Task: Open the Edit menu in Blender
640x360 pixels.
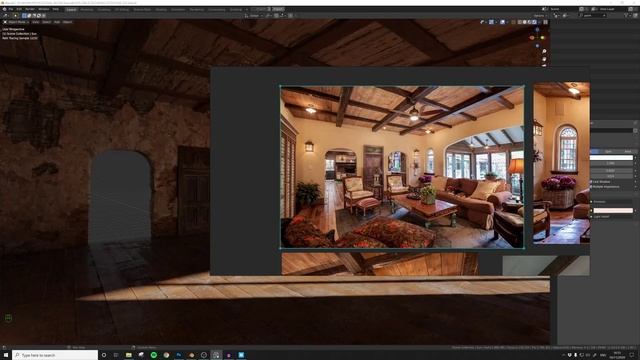Action: [x=19, y=9]
